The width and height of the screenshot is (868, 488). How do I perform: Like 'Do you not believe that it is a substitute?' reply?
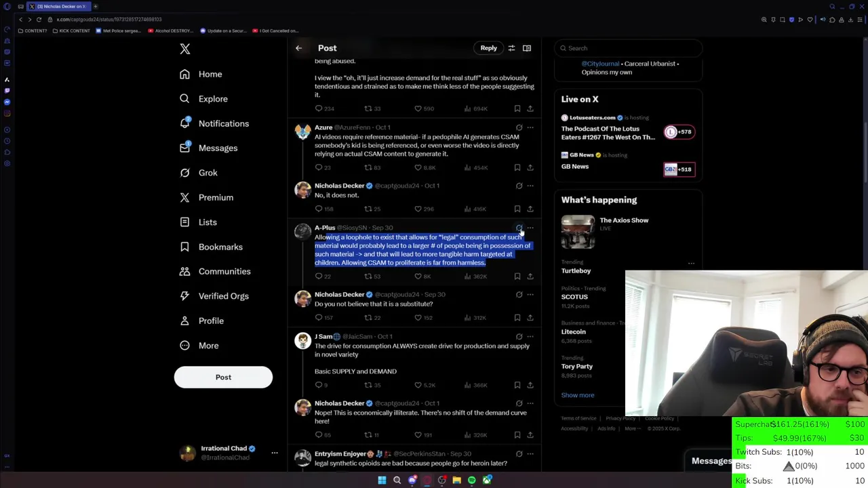click(x=424, y=318)
